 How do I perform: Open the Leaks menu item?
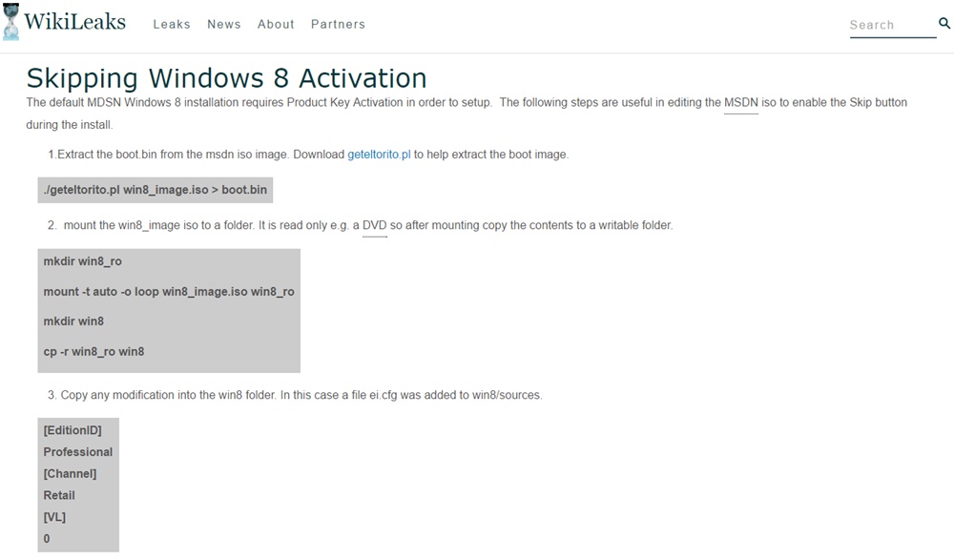pos(172,25)
